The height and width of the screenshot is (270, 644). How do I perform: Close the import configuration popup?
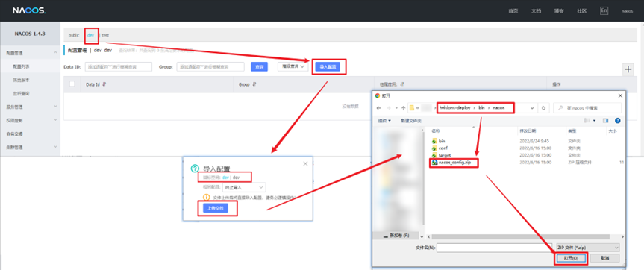[305, 164]
